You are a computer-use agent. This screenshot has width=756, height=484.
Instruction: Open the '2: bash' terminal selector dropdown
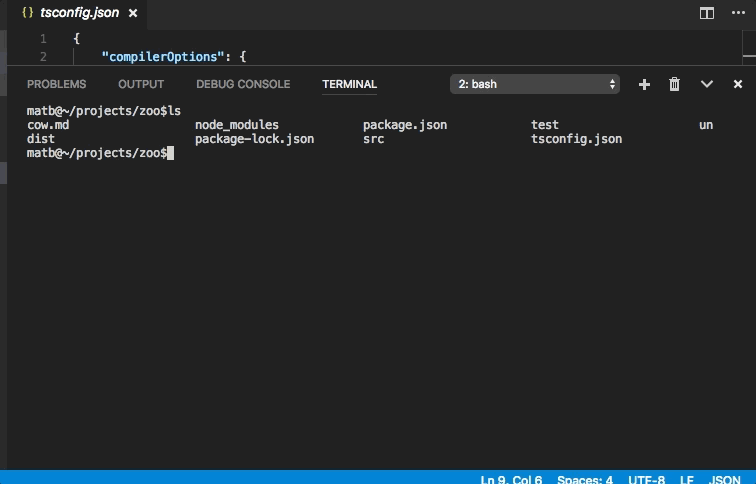535,84
